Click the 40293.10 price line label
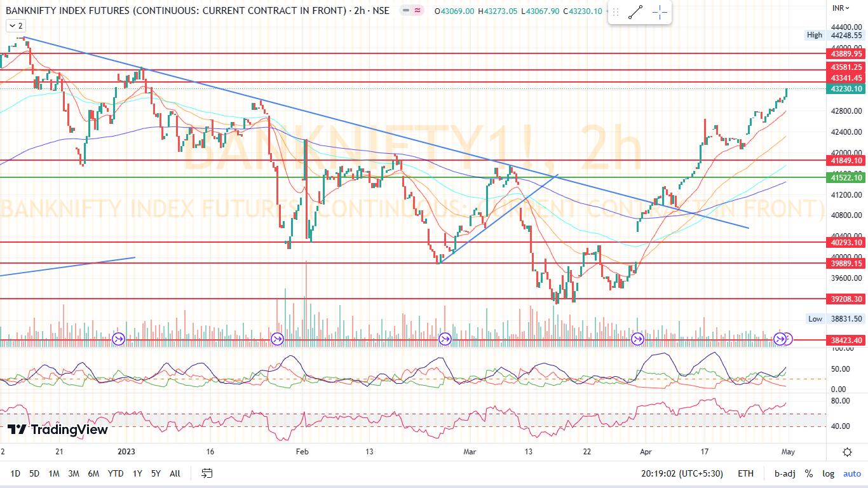Screen dimensions: 868x488 [844, 242]
